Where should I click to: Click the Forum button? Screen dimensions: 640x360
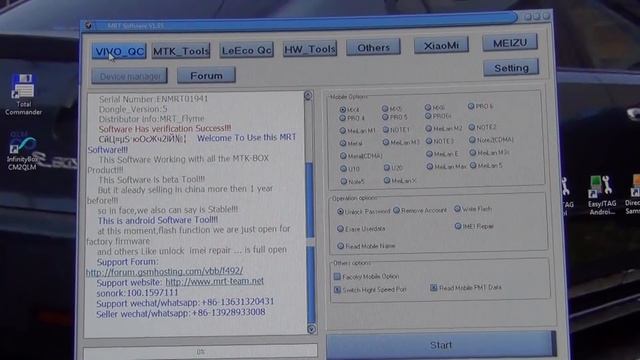[206, 76]
